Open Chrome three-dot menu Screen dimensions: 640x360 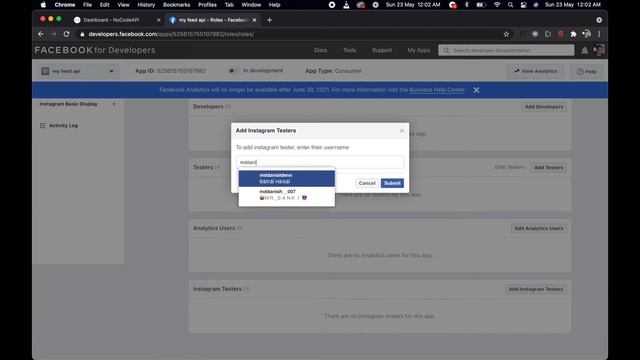pyautogui.click(x=599, y=34)
